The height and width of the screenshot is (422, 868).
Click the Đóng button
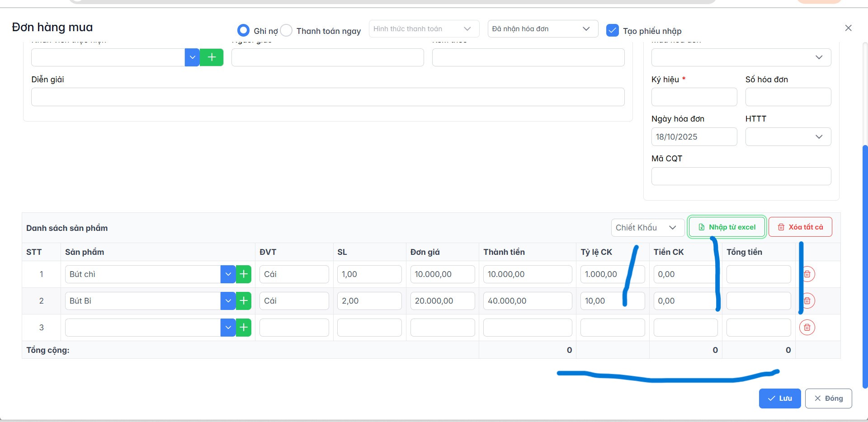click(828, 399)
